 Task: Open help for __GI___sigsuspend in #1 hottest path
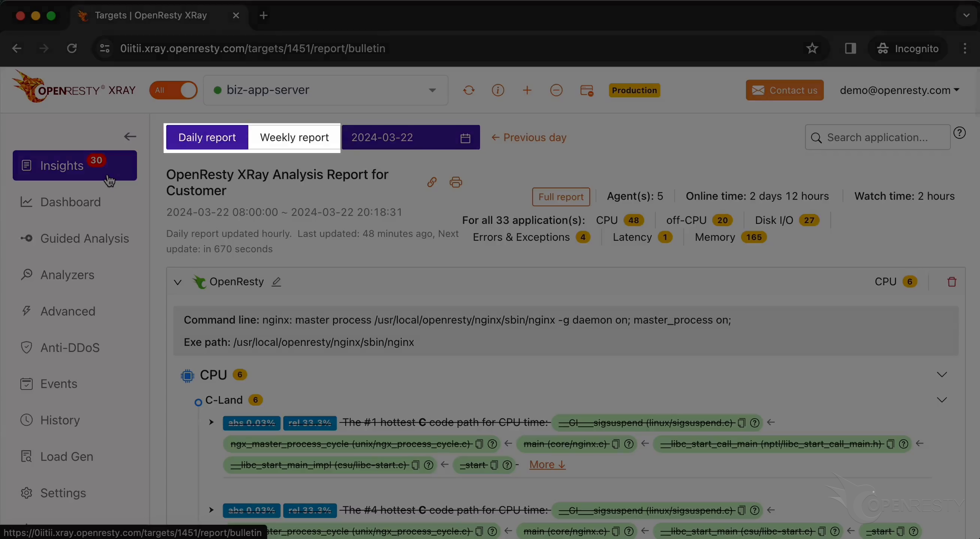[x=755, y=423]
